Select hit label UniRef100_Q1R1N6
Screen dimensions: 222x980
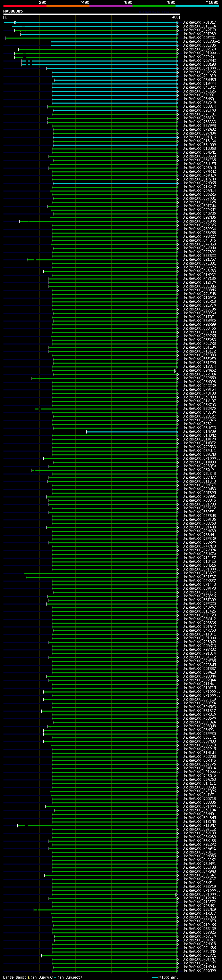point(199,898)
